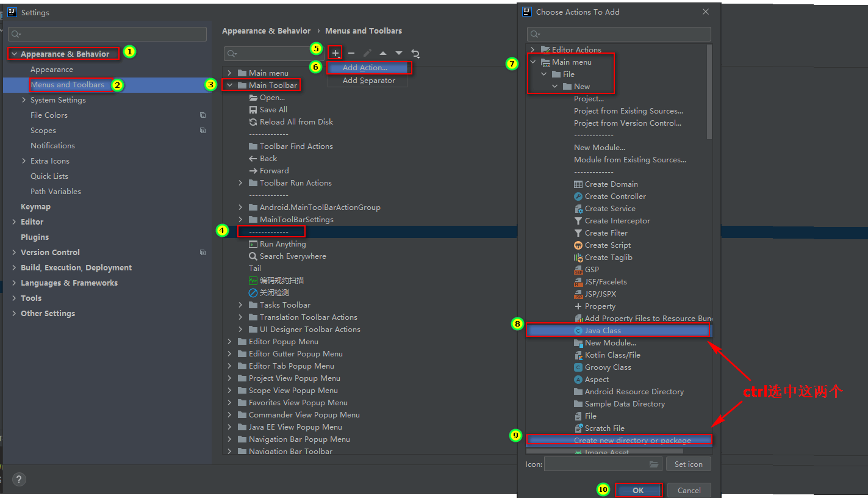The image size is (868, 498).
Task: Select the Java Class action
Action: point(618,330)
